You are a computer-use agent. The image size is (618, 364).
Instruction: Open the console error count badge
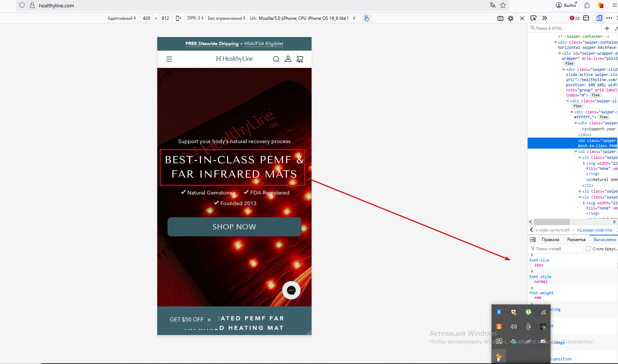[x=575, y=18]
